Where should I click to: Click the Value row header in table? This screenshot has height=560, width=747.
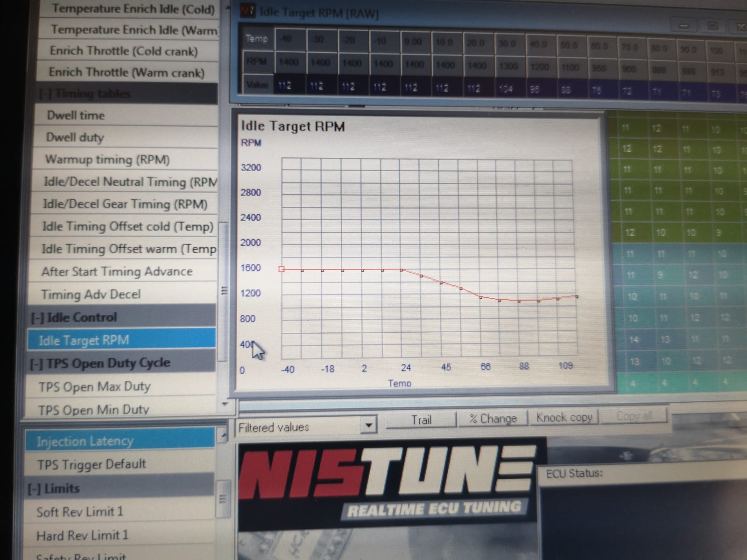pos(257,85)
